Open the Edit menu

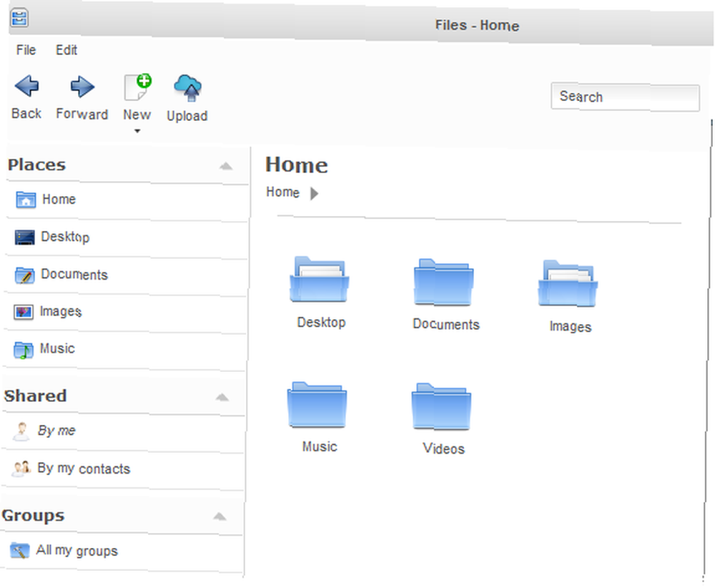pos(66,50)
